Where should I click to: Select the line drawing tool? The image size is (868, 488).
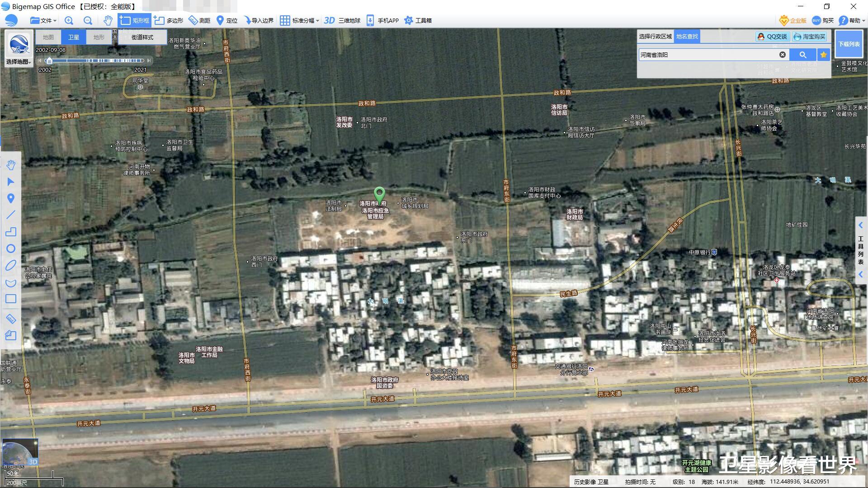tap(11, 215)
